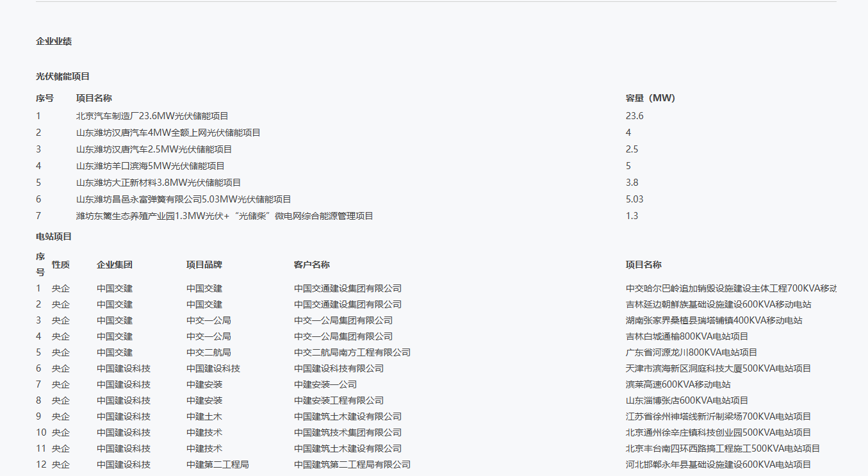Click 项目名称 header in the 电站项目 table
This screenshot has height=476, width=868.
click(644, 265)
